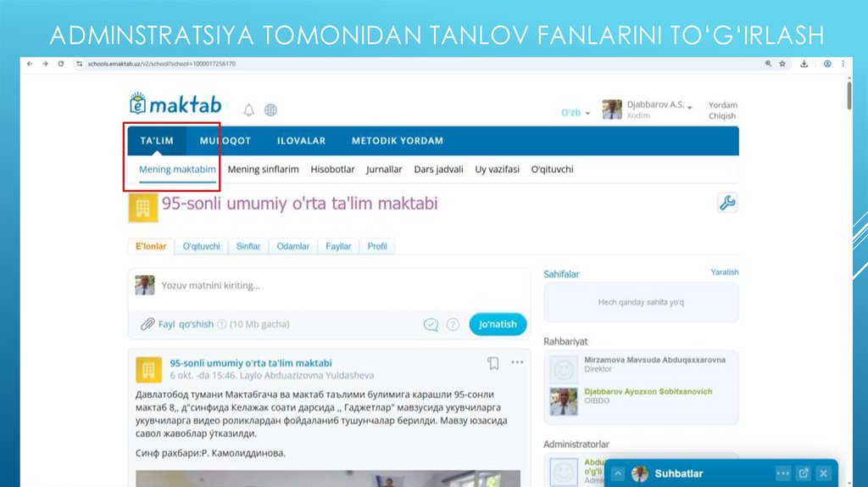Select the E'lonlar tab

click(x=151, y=246)
